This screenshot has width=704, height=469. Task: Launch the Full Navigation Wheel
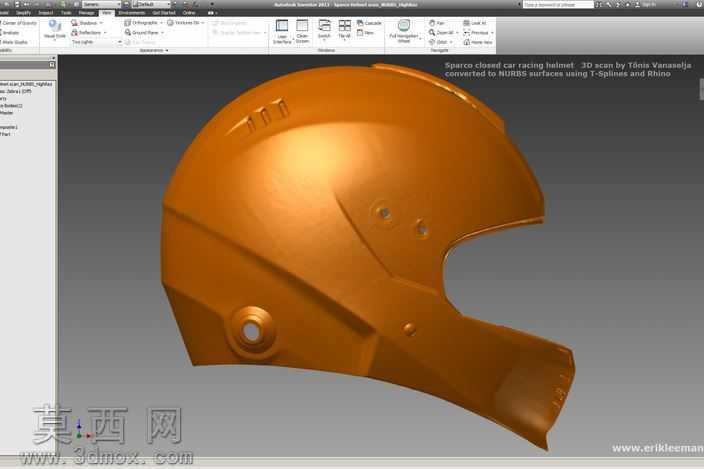404,31
